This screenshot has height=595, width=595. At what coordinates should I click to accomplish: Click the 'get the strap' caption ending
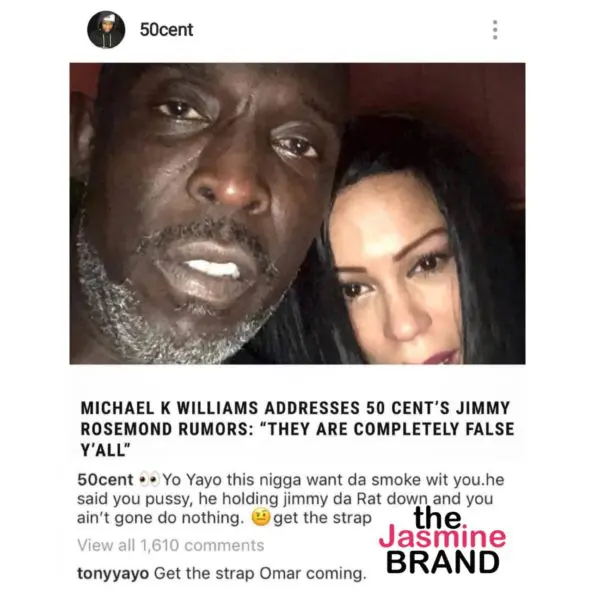point(323,518)
